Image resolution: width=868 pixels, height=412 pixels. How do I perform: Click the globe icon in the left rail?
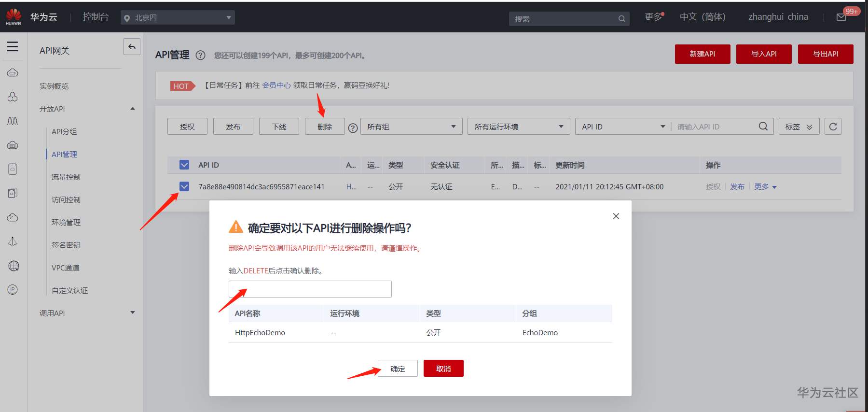click(14, 266)
